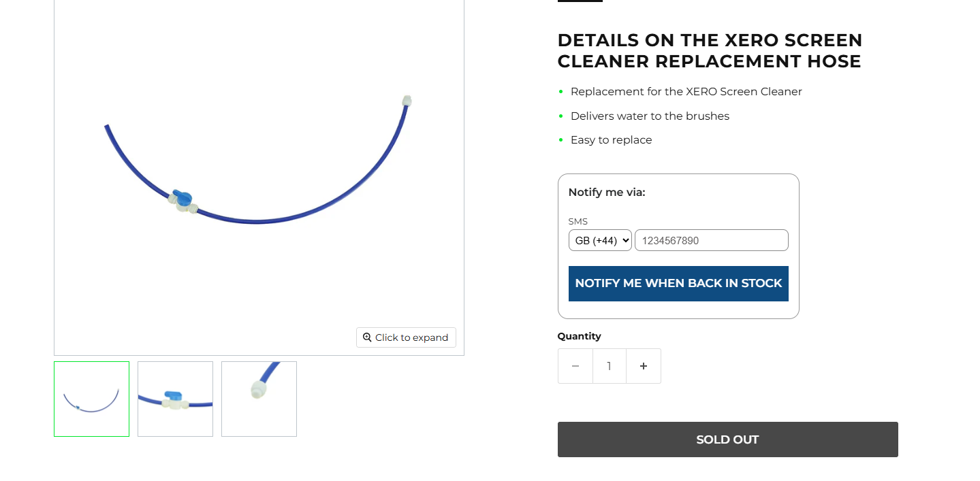Click the SMS phone number field

[x=711, y=240]
